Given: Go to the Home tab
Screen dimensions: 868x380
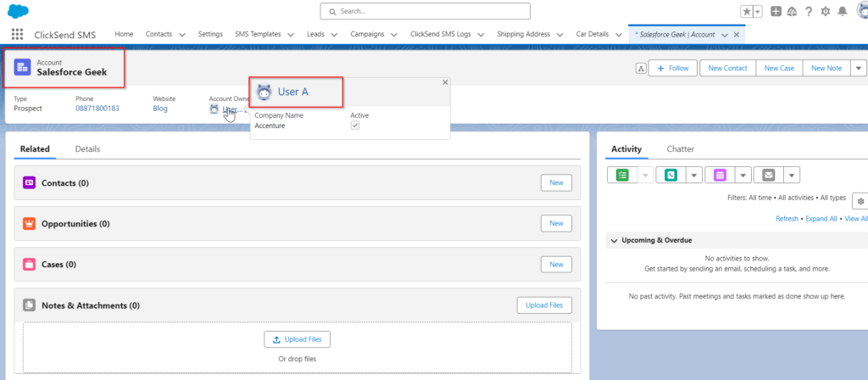Looking at the screenshot, I should pos(124,34).
